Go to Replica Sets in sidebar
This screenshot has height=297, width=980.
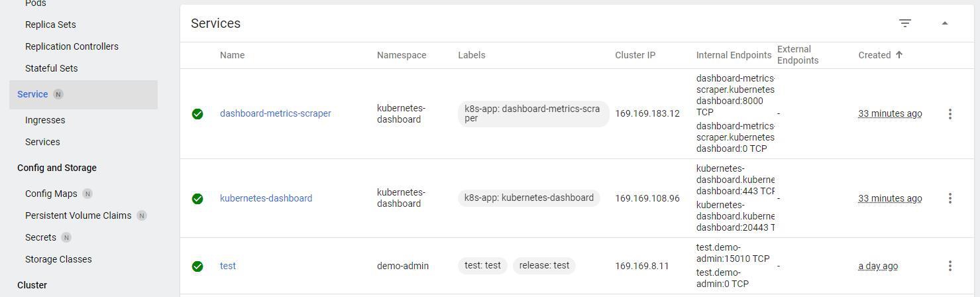click(x=50, y=25)
